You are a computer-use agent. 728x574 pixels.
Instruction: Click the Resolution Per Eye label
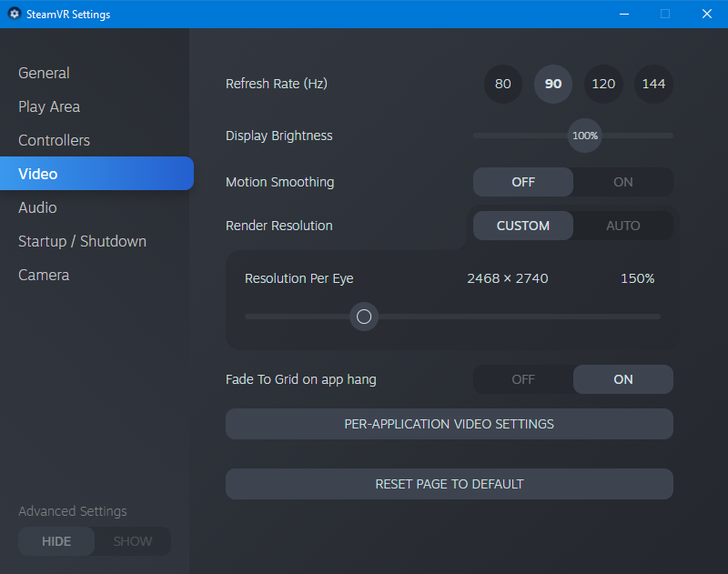point(299,278)
